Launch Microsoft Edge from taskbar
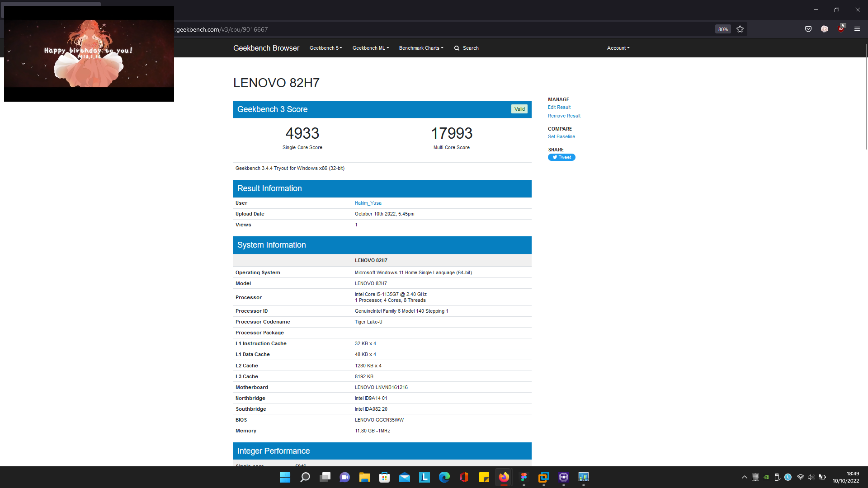868x488 pixels. tap(444, 477)
